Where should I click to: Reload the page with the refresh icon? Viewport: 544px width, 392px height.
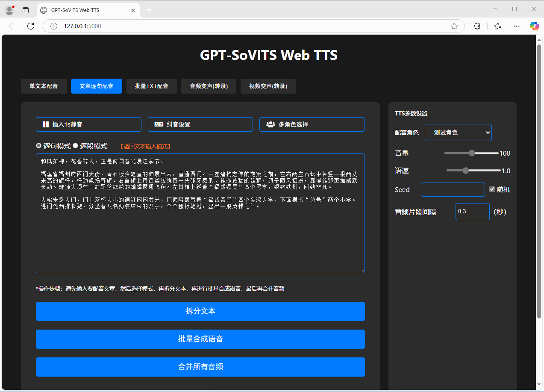coord(30,26)
